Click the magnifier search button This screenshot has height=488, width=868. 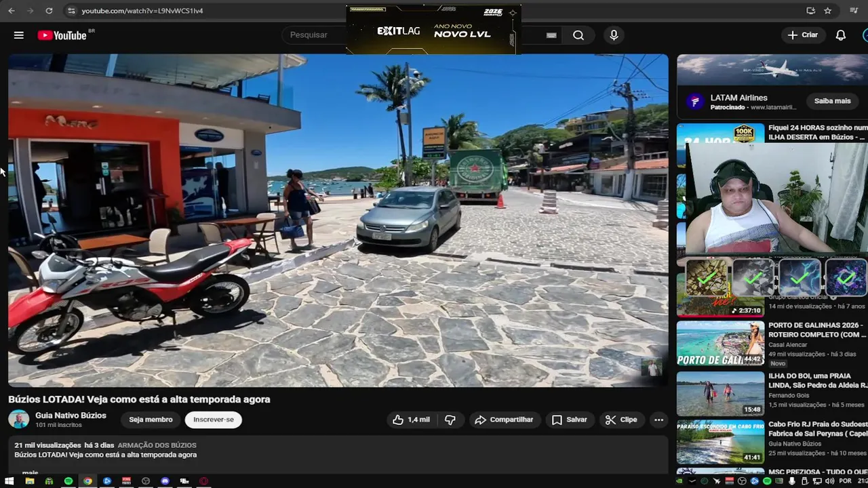(x=578, y=35)
